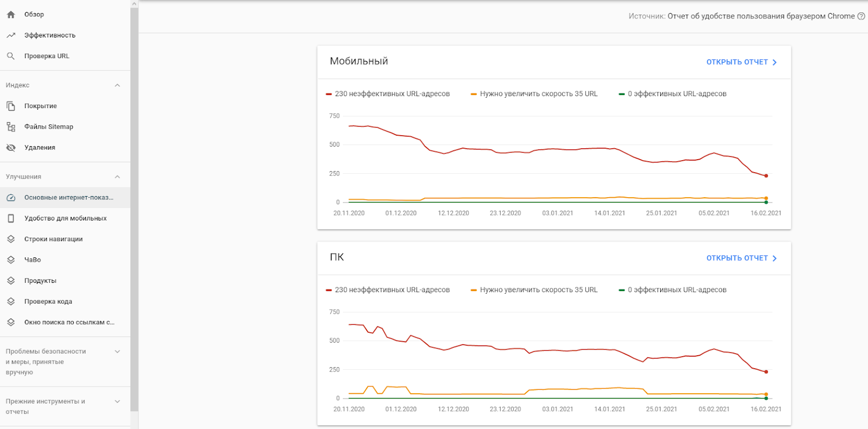
Task: Click the crossed-eye icon for Удаления
Action: tap(11, 148)
